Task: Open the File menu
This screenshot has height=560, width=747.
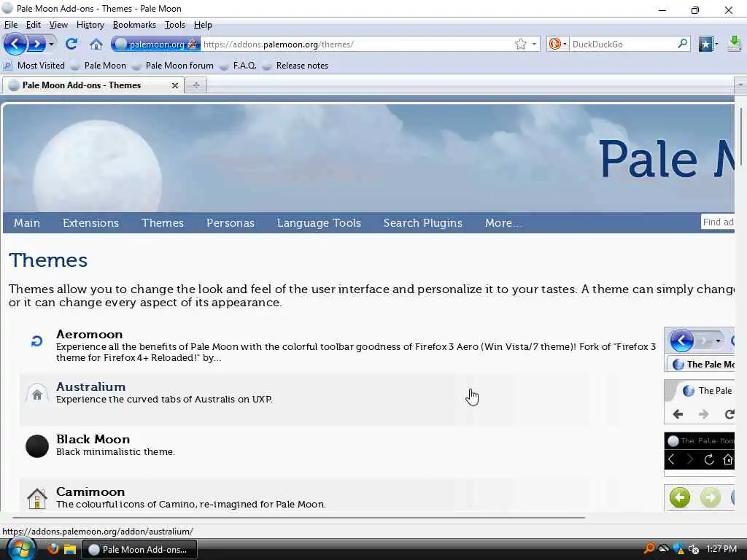Action: [10, 25]
